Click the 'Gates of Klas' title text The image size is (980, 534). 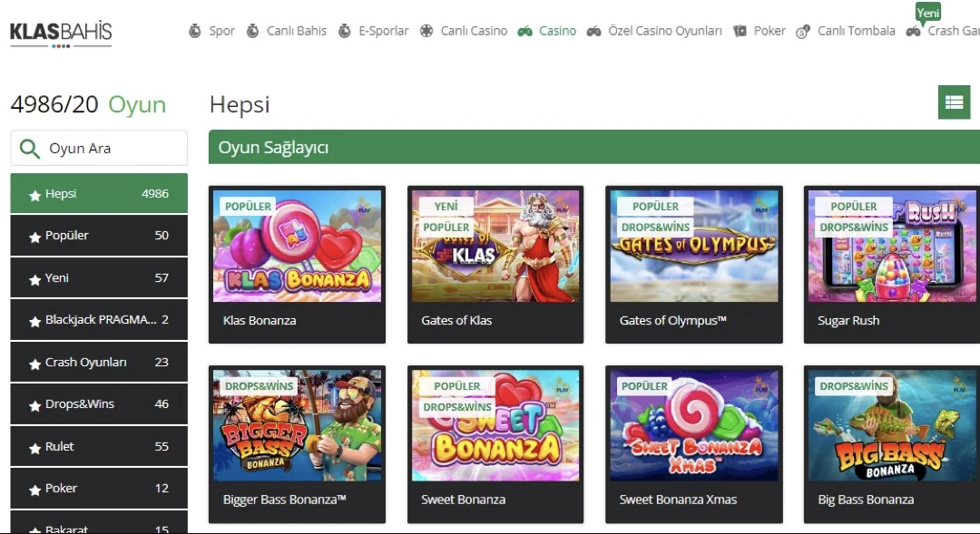(456, 320)
